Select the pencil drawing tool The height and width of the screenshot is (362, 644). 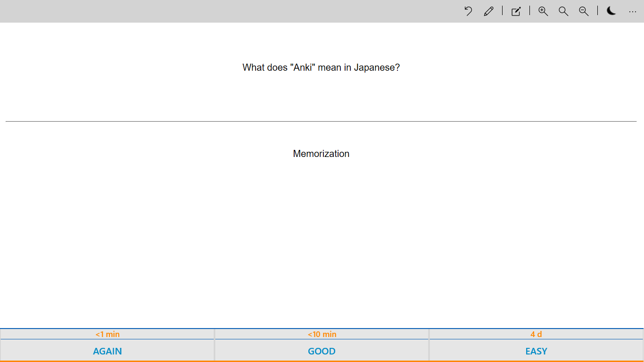click(x=488, y=11)
